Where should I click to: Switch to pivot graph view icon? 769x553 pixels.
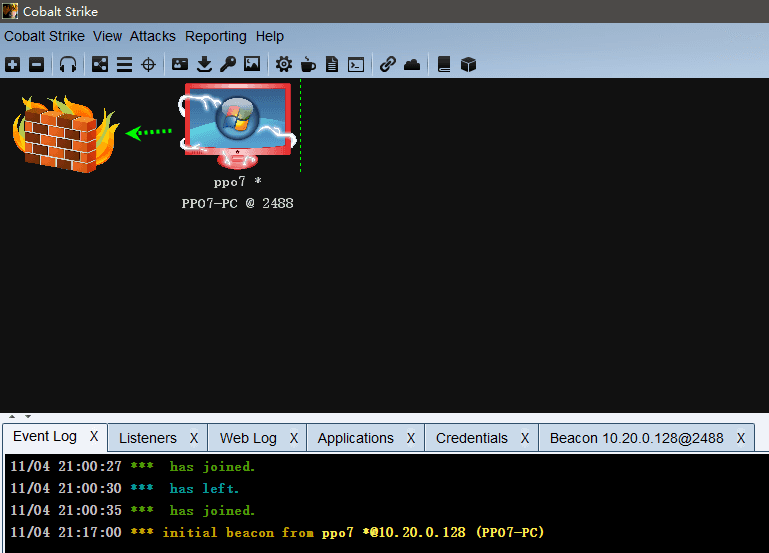point(100,64)
